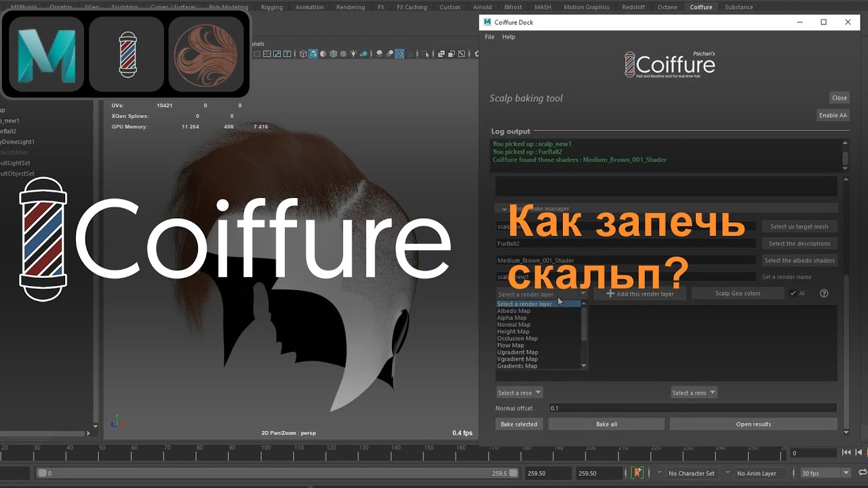Choose Ugradient Map from the list
This screenshot has width=868, height=488.
coord(518,352)
